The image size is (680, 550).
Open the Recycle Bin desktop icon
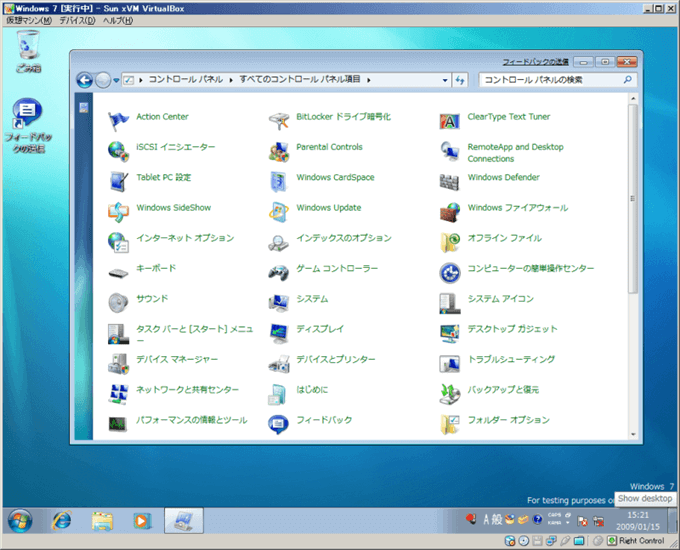[x=28, y=46]
